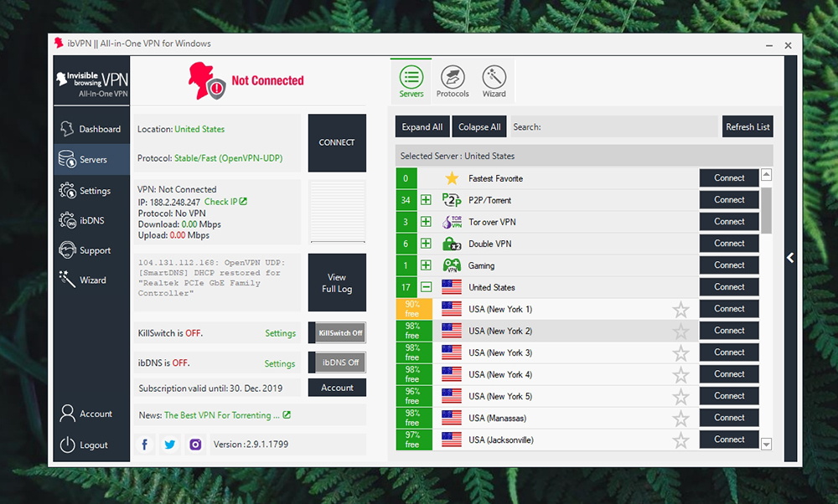Image resolution: width=838 pixels, height=504 pixels.
Task: Favorite the USA (New York 5) server star
Action: point(680,397)
